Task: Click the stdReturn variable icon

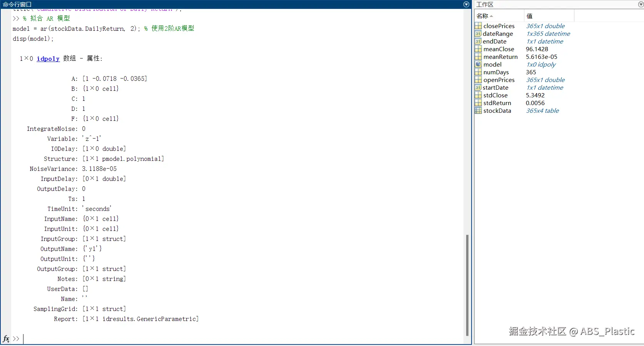Action: (x=478, y=103)
